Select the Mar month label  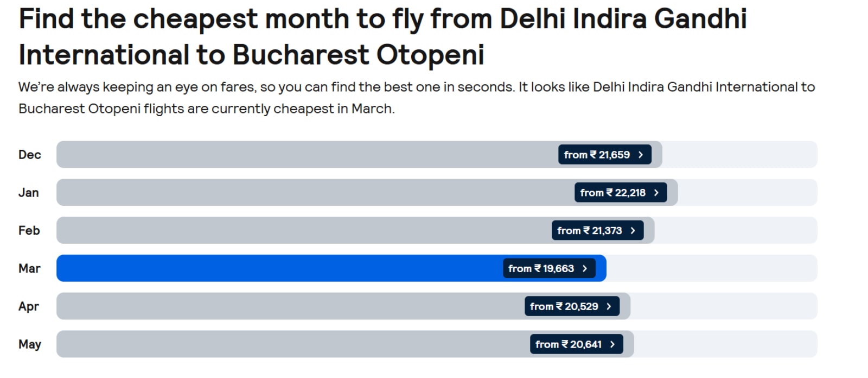pos(29,269)
